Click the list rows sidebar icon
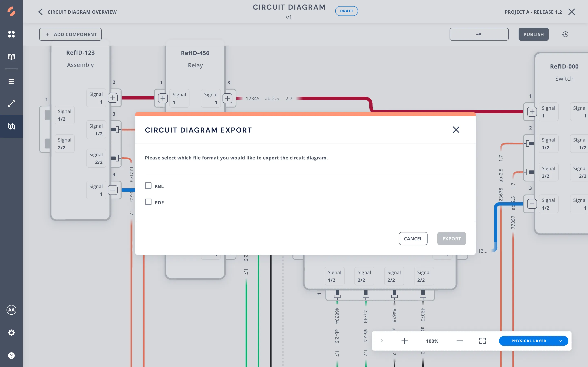 [x=11, y=81]
